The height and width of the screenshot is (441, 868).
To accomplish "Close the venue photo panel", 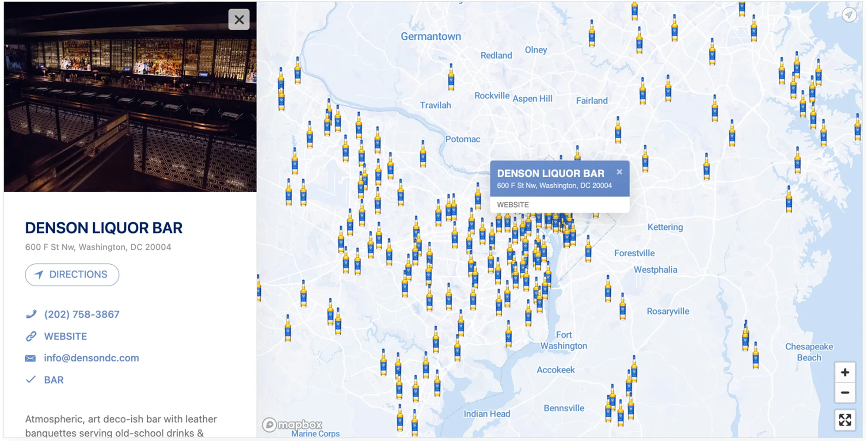I will pyautogui.click(x=239, y=19).
